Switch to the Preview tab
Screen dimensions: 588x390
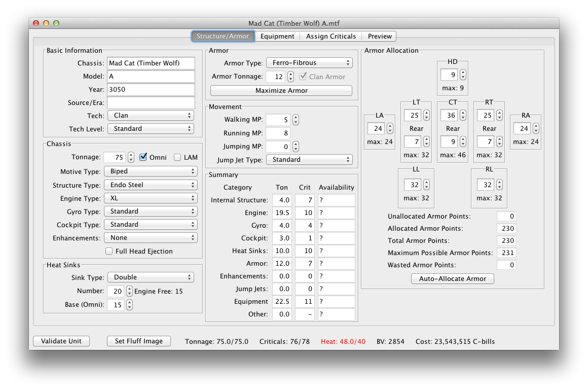[x=380, y=37]
